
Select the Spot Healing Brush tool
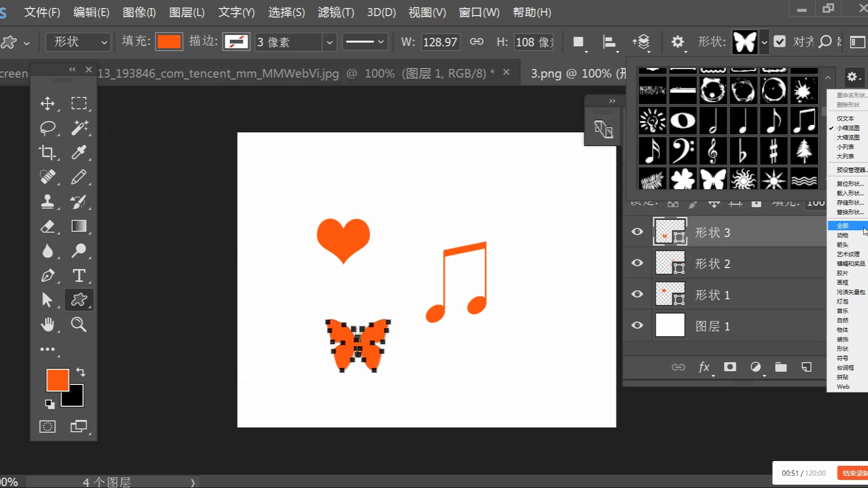[x=47, y=177]
